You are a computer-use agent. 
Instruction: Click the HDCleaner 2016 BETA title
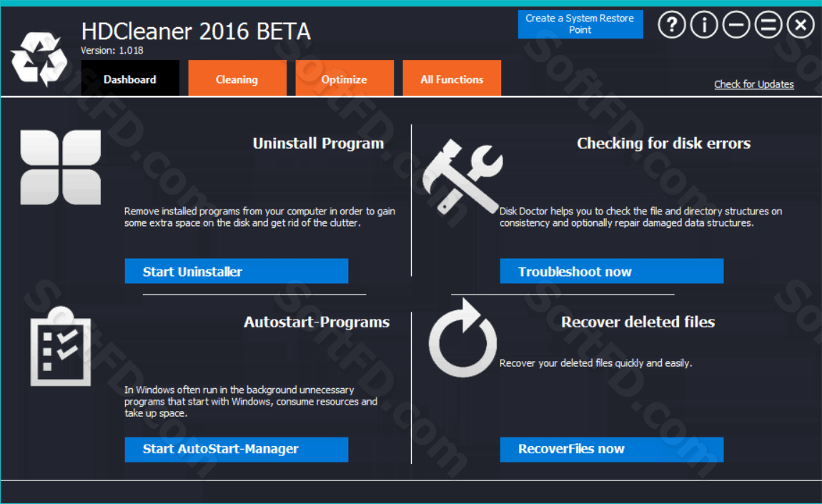coord(196,31)
